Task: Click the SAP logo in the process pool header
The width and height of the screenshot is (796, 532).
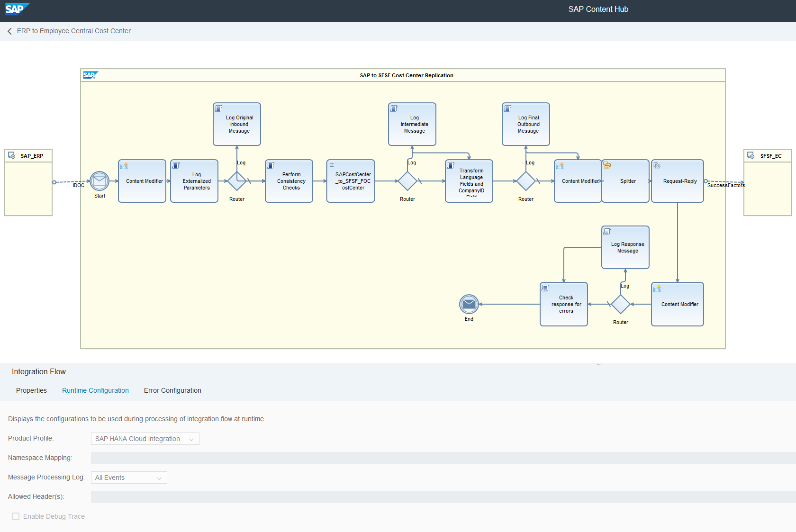Action: coord(90,75)
